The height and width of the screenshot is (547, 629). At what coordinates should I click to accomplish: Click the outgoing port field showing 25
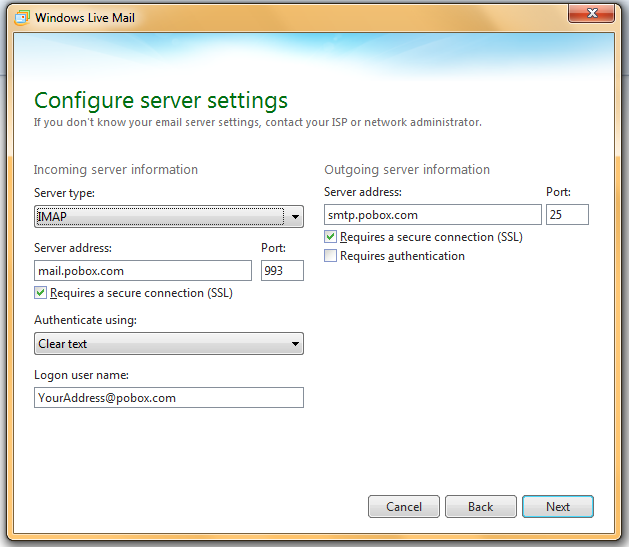(x=567, y=215)
